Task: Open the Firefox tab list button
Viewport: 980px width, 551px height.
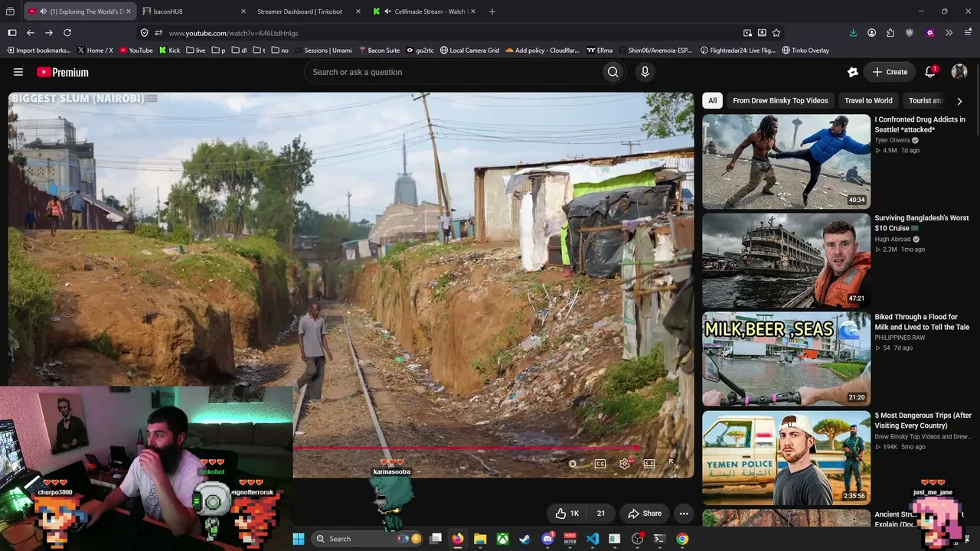Action: (10, 11)
